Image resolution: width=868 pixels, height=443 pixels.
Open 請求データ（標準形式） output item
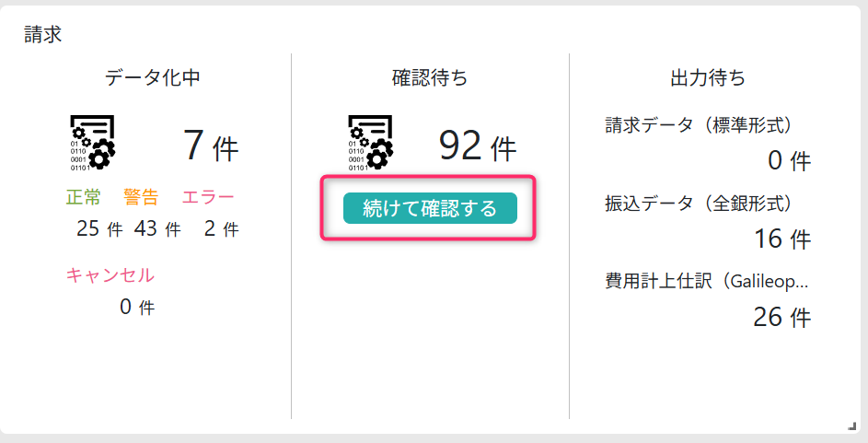click(699, 125)
